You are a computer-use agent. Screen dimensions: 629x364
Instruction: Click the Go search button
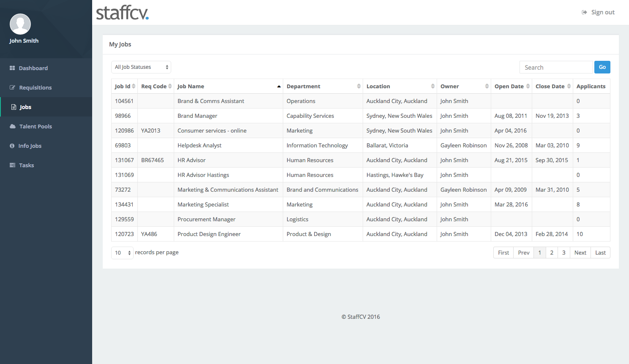(602, 67)
